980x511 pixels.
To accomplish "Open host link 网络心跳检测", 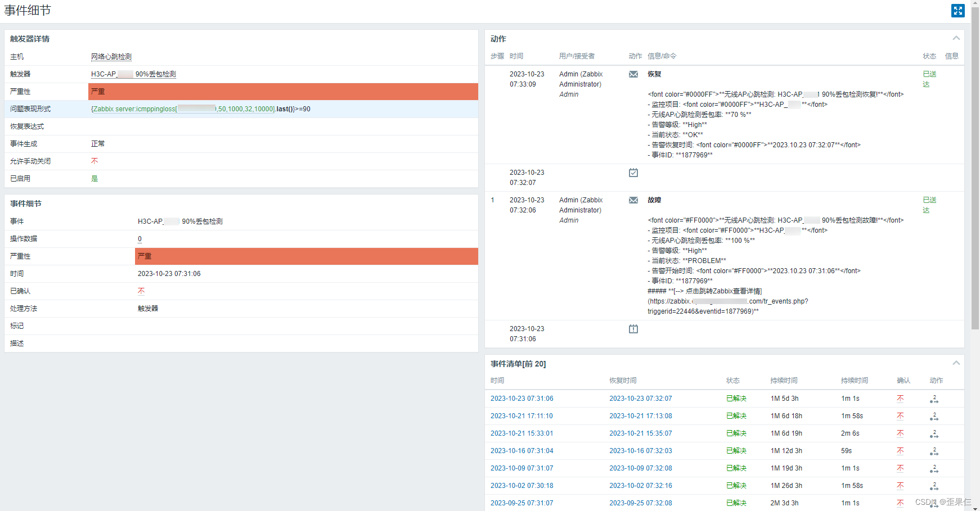I will (111, 57).
